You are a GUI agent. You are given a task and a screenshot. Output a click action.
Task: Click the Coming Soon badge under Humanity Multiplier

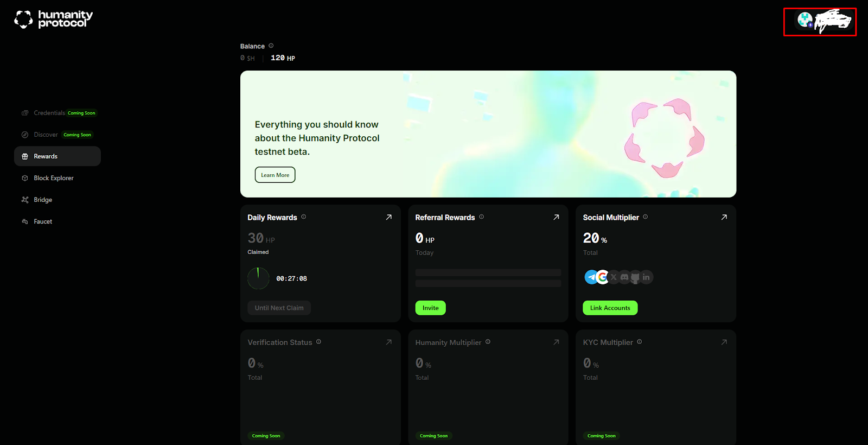coord(434,436)
